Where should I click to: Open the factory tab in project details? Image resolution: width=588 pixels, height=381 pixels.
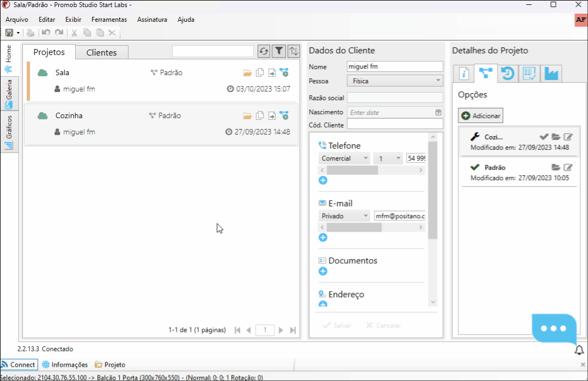551,73
